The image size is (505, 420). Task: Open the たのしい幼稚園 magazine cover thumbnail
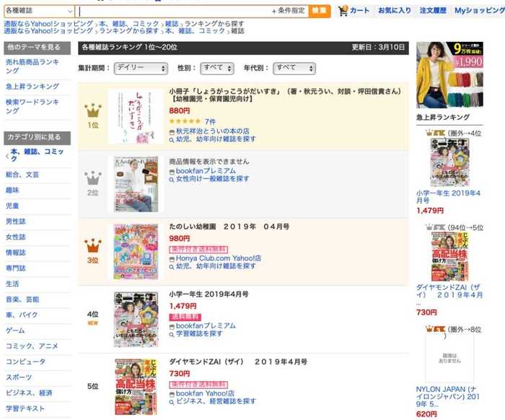coord(136,252)
